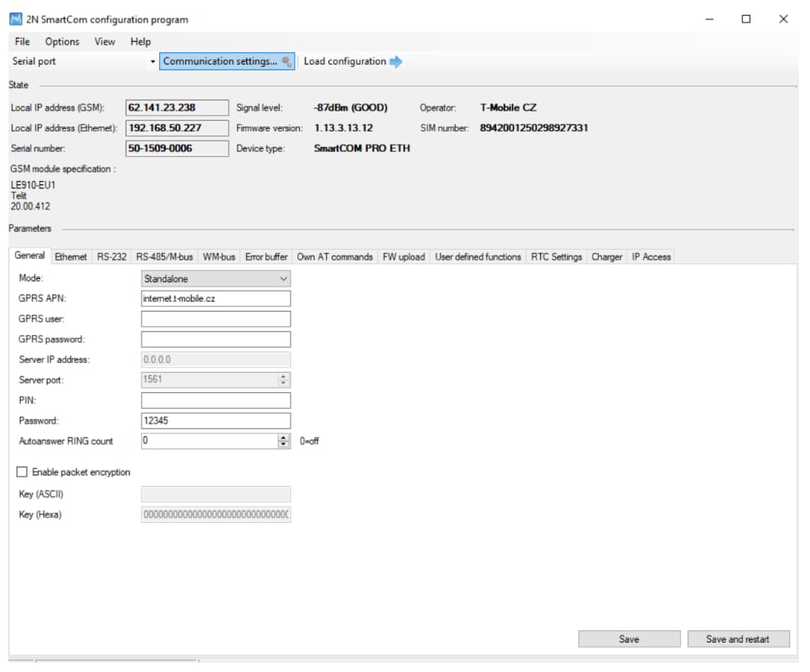Click Save and restart button

coord(738,640)
